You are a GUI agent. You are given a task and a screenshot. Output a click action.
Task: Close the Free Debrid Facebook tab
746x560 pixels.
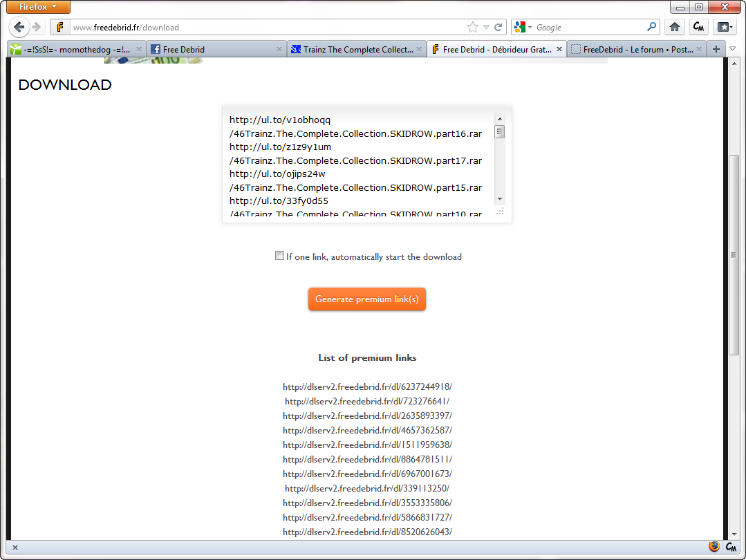click(x=279, y=49)
